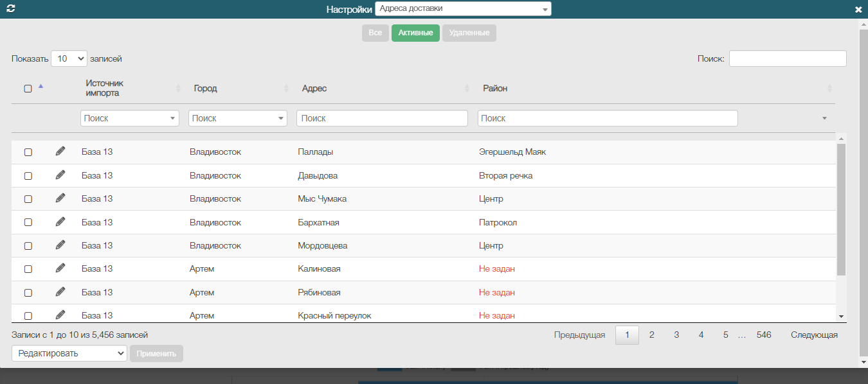The height and width of the screenshot is (384, 868).
Task: Sort arrows on Город column
Action: [x=287, y=88]
